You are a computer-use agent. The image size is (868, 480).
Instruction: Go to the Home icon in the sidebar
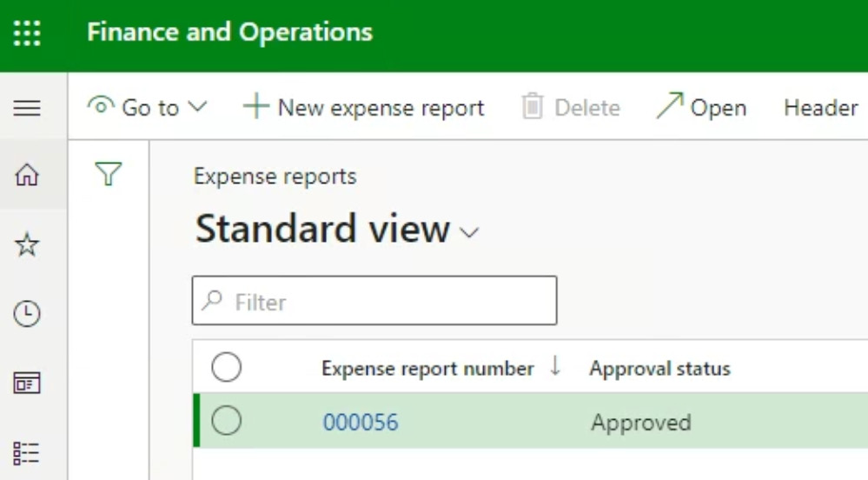(x=27, y=175)
